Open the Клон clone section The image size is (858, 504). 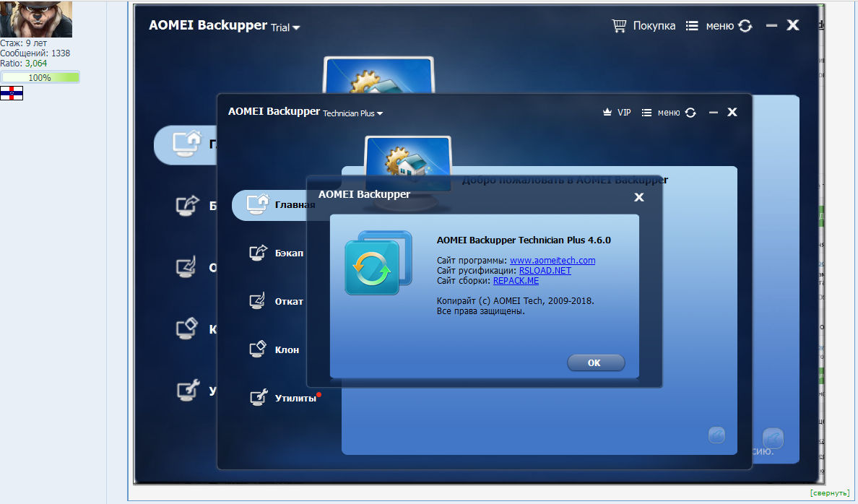click(277, 349)
